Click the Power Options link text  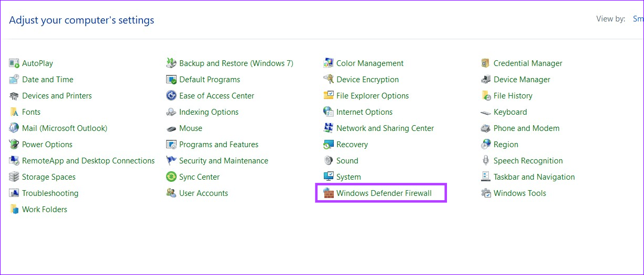47,145
